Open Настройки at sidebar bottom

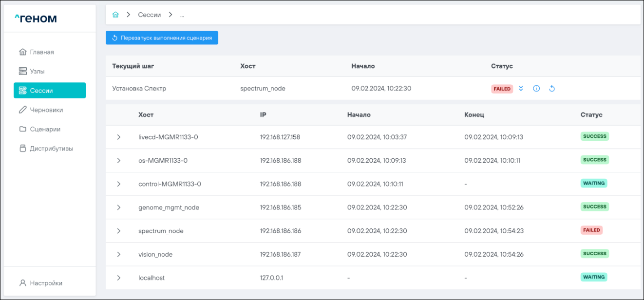click(46, 283)
